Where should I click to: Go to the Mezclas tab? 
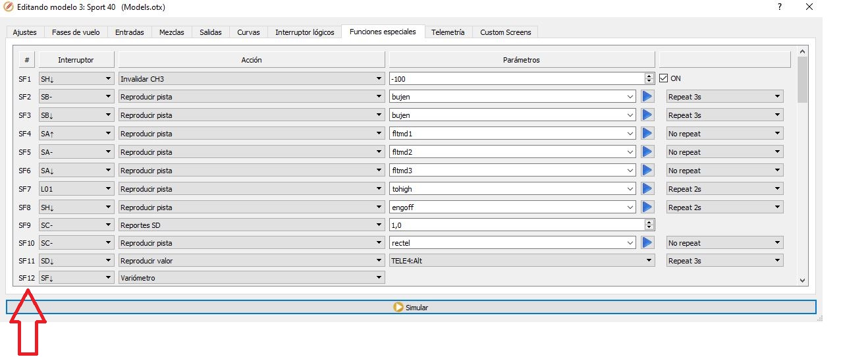[172, 32]
